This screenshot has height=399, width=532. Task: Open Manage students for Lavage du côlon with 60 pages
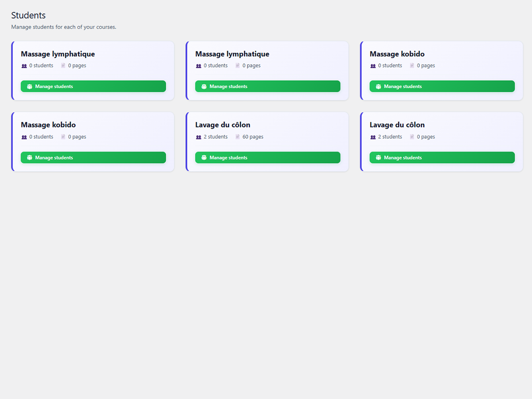click(267, 158)
